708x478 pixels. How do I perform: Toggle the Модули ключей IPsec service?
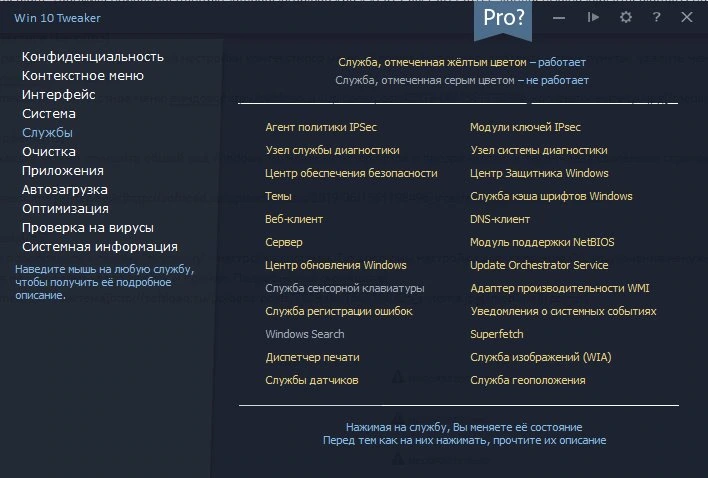click(525, 127)
